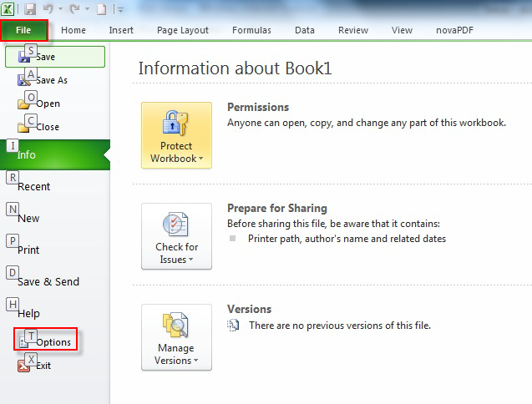Click the New document icon in Quick Access Toolbar

click(x=101, y=9)
